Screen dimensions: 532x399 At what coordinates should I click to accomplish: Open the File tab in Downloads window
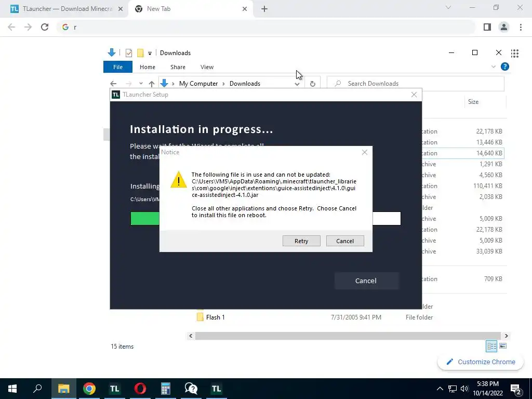pos(118,67)
